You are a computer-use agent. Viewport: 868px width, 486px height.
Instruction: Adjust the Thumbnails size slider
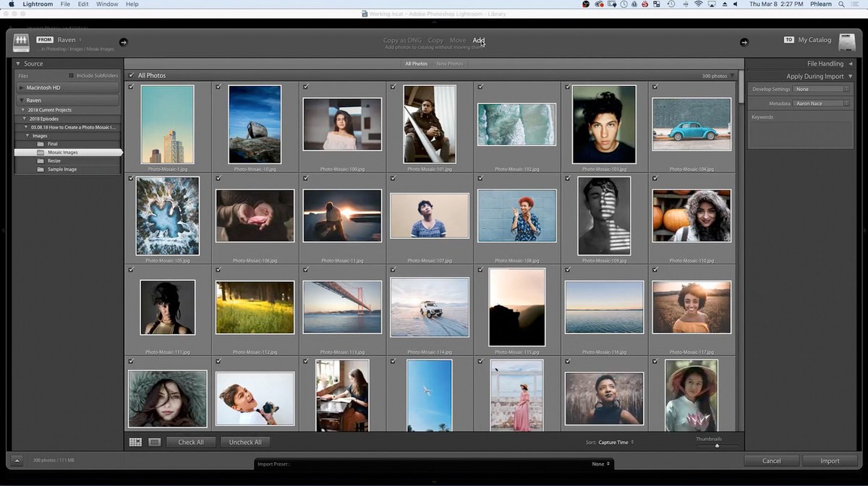[x=716, y=445]
